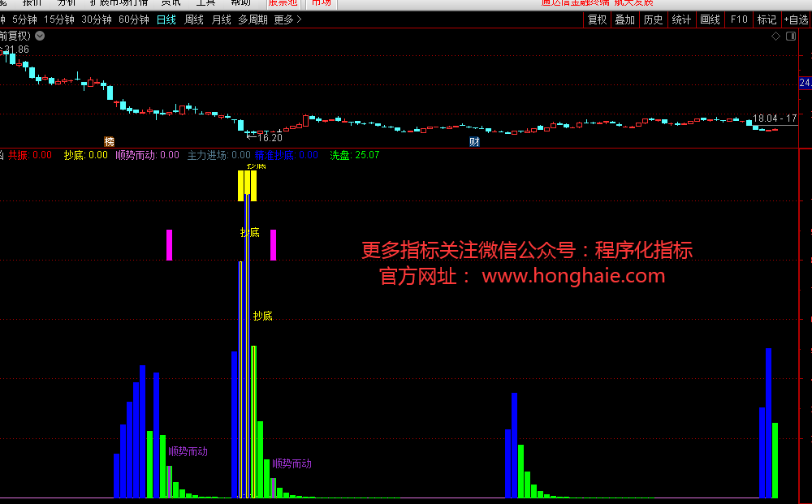Click the 统计 statistics button
The height and width of the screenshot is (504, 812).
tap(681, 19)
